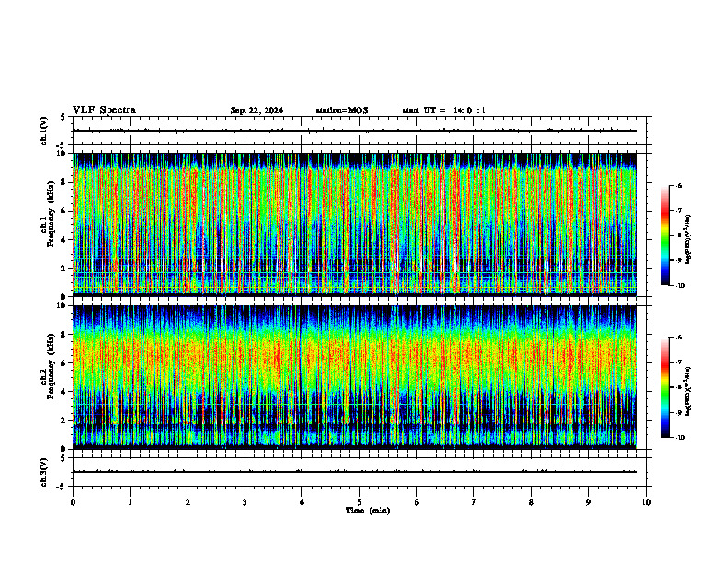Viewport: 728px width, 563px height.
Task: Click time axis tick label "4"
Action: (302, 502)
